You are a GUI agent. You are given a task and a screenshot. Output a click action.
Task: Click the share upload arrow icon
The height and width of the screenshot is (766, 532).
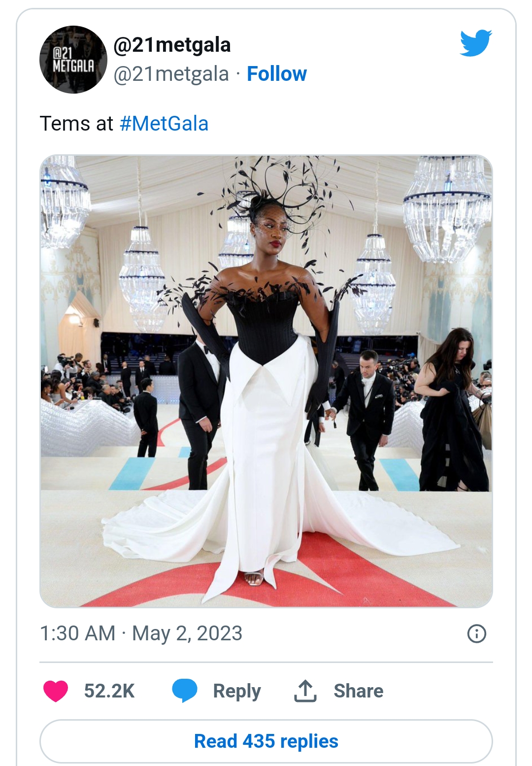(x=305, y=691)
